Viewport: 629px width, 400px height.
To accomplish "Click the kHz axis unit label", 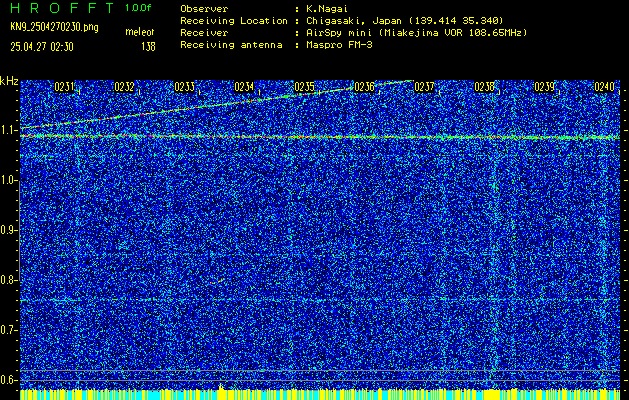I will coord(9,81).
